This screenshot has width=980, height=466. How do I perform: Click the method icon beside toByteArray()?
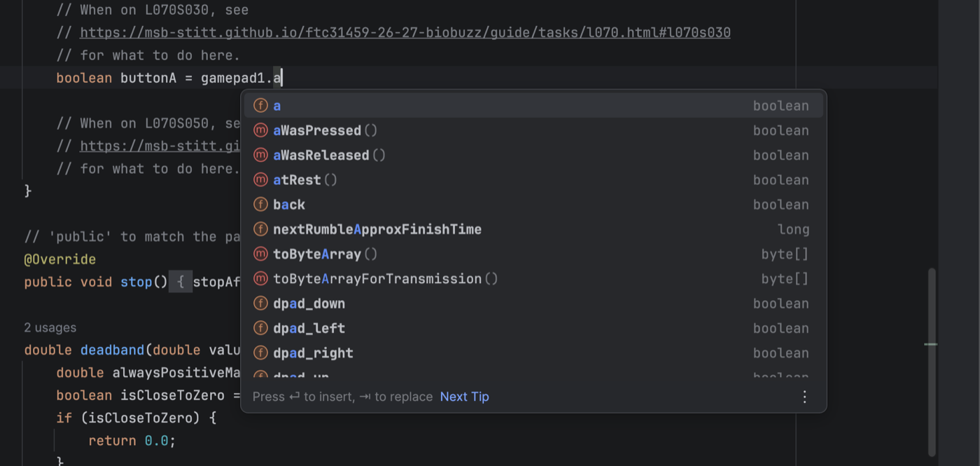[x=260, y=254]
